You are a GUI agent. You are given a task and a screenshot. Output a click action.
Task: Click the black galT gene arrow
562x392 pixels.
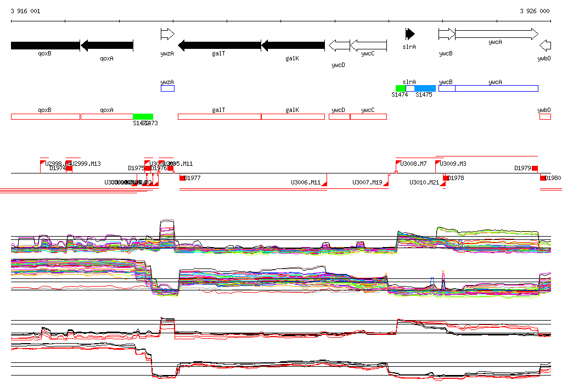coord(220,45)
